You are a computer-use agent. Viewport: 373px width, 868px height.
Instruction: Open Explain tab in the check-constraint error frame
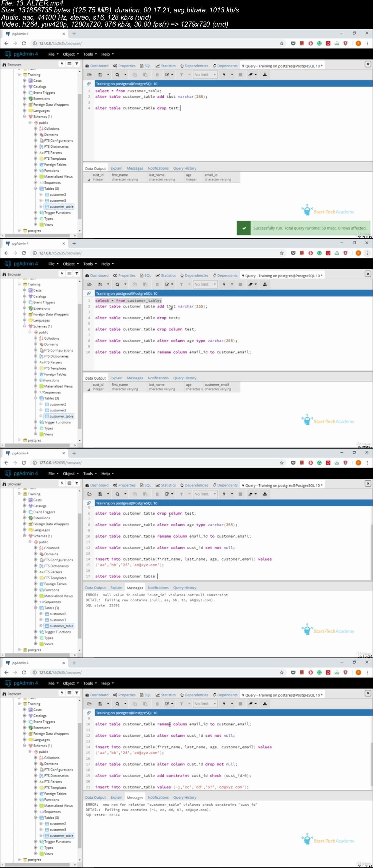[x=116, y=798]
